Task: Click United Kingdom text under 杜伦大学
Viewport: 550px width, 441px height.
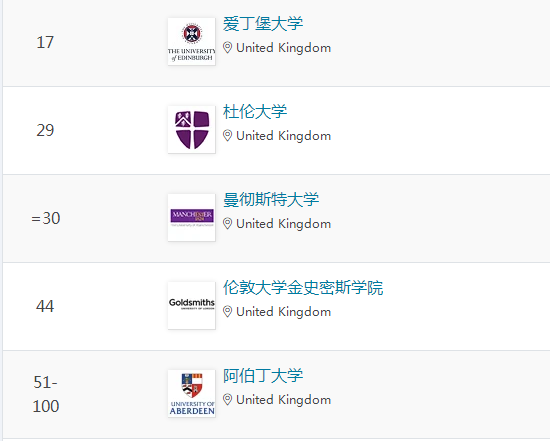Action: pyautogui.click(x=283, y=136)
